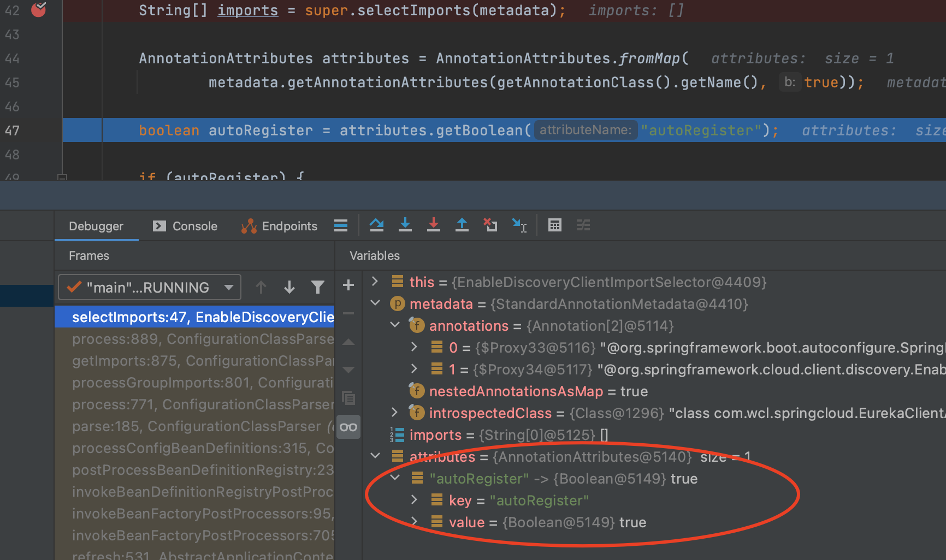Click the duplicate watch copy icon

(x=348, y=398)
